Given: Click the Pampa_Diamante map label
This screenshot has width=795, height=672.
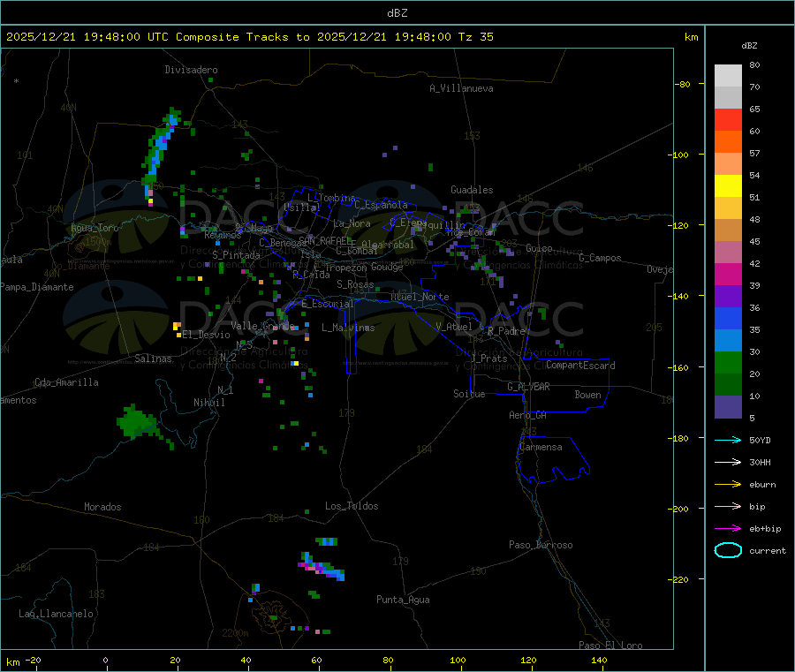Looking at the screenshot, I should [x=37, y=287].
